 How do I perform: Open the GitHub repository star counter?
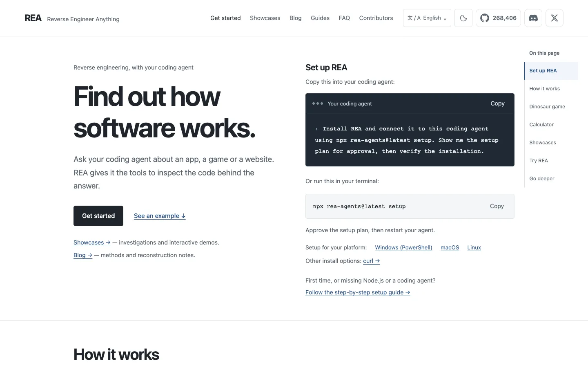click(x=498, y=18)
